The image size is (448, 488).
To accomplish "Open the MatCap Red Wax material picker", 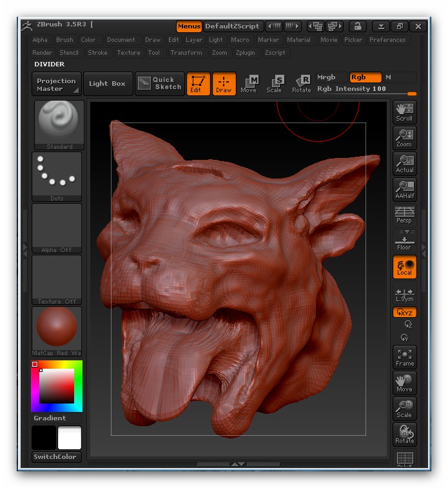I will click(57, 331).
